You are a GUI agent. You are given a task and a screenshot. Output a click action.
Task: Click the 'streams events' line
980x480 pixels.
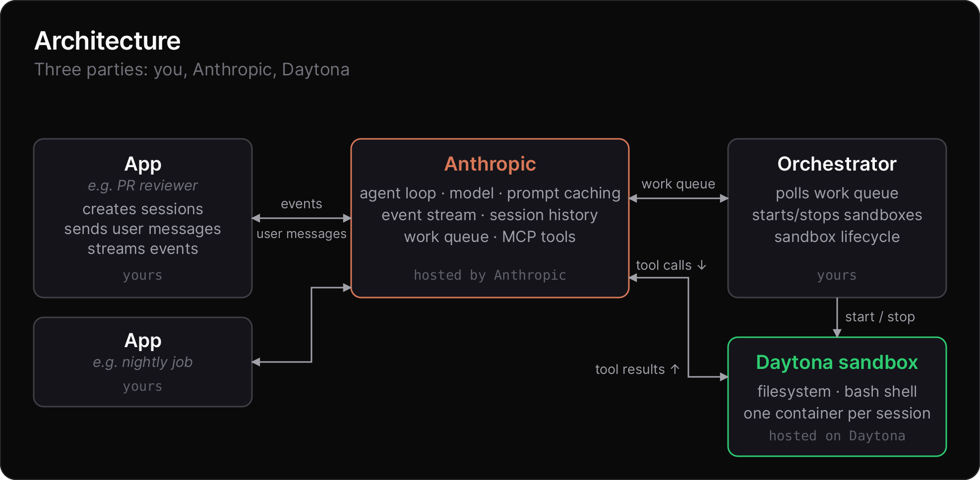[143, 248]
